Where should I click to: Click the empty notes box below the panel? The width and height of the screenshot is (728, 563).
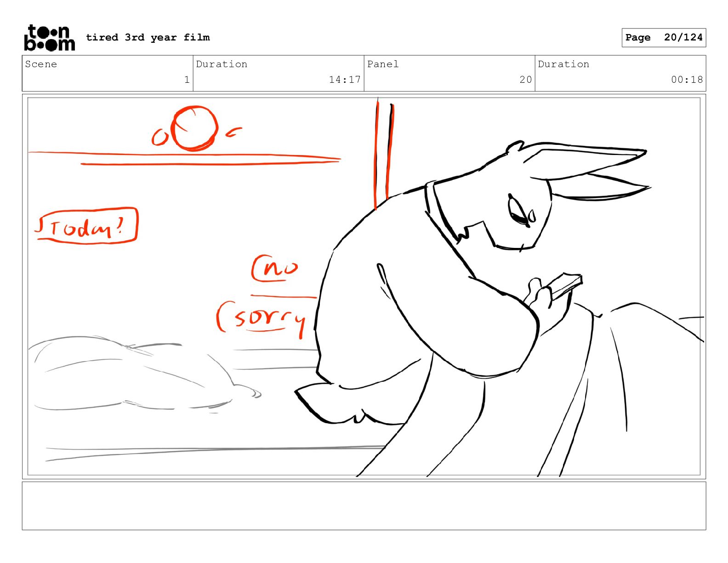point(364,506)
